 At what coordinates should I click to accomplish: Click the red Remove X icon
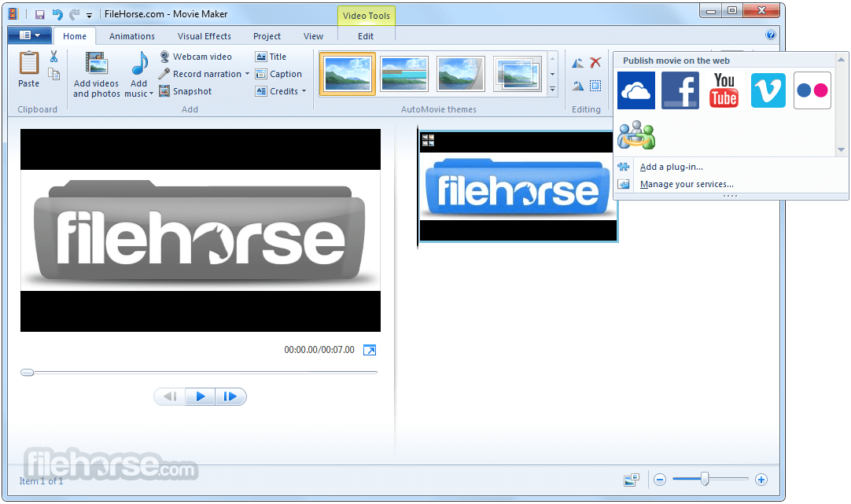[x=596, y=62]
